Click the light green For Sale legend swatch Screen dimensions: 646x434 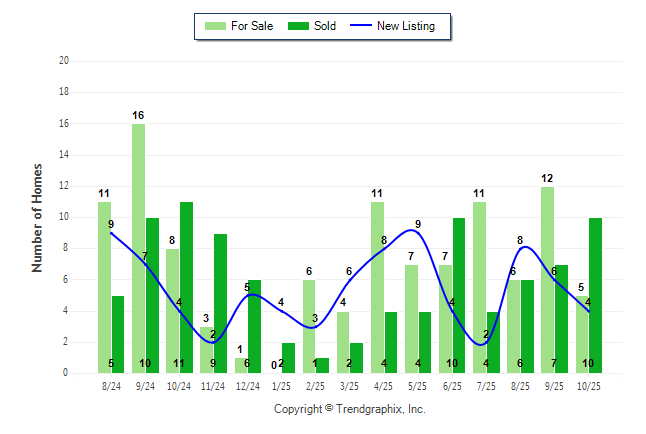click(x=215, y=26)
